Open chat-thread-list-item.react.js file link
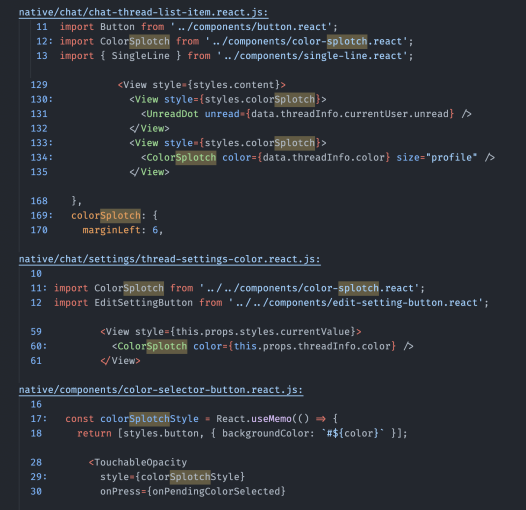Screen dimensions: 526x510 143,12
